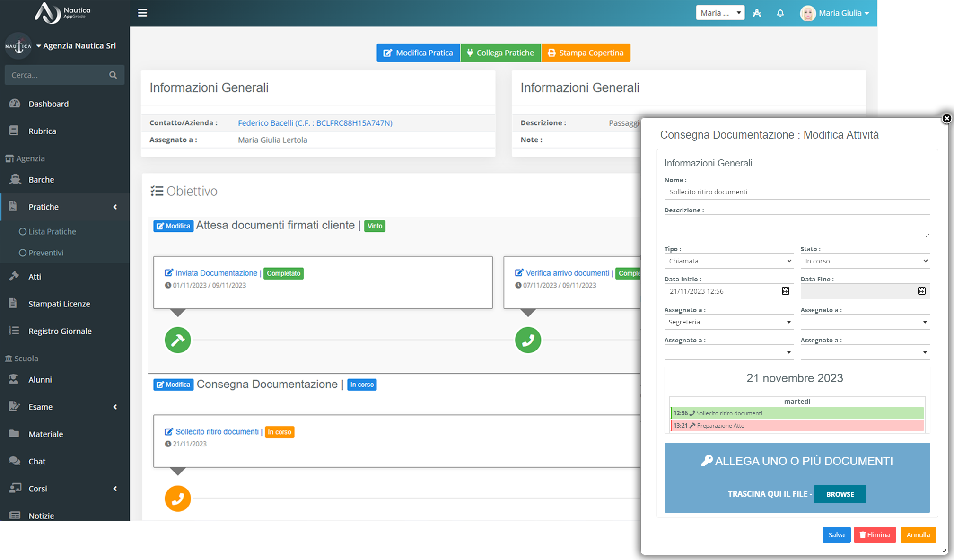The width and height of the screenshot is (954, 560).
Task: Click the calendar icon for Data Fine
Action: pyautogui.click(x=922, y=291)
